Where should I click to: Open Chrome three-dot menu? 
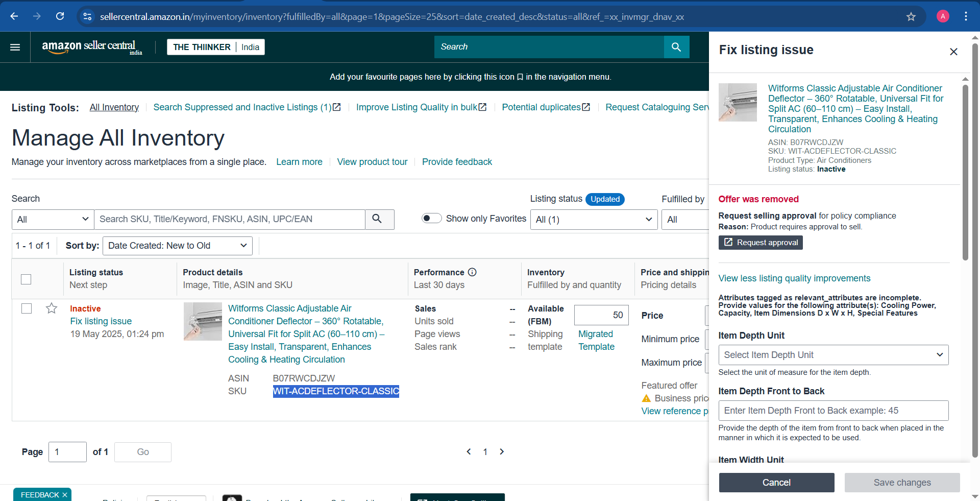click(x=966, y=16)
